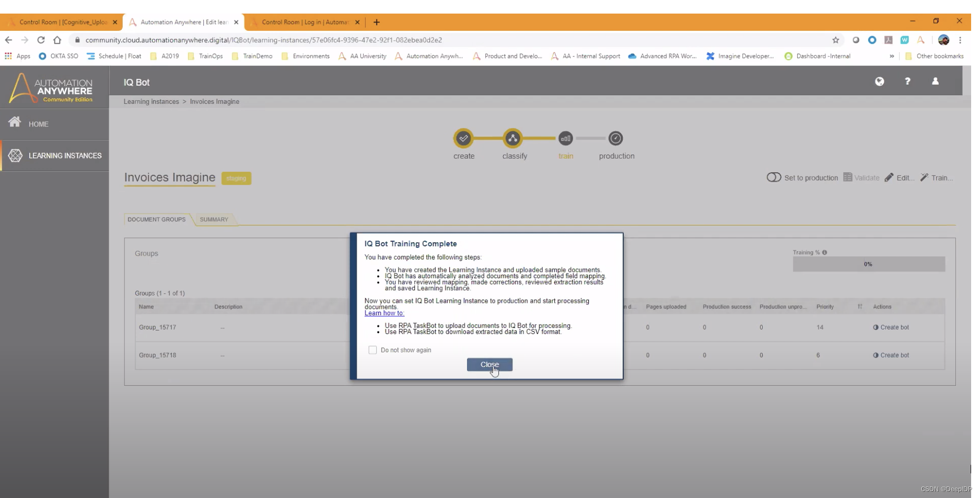Click the Automation Anywhere logo
The height and width of the screenshot is (498, 980).
51,88
